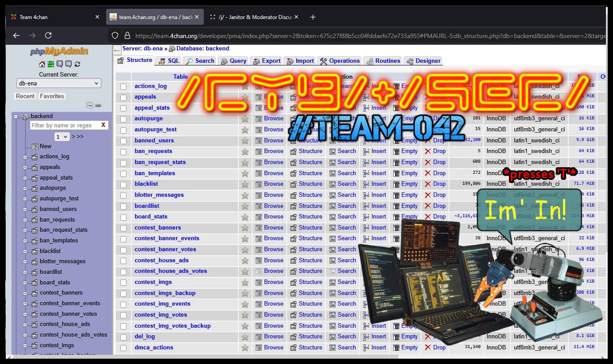Click the Browse icon for del_log table
This screenshot has width=613, height=364.
259,337
